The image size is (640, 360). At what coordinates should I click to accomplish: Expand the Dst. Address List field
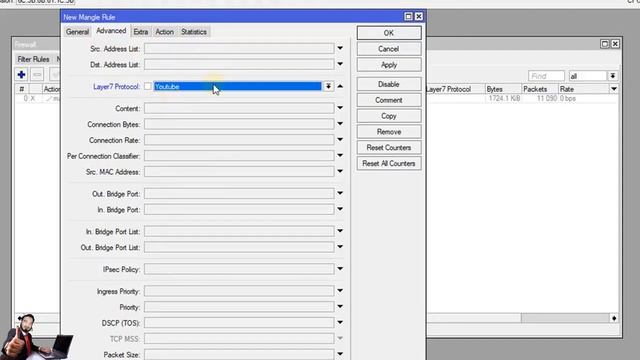pyautogui.click(x=340, y=64)
